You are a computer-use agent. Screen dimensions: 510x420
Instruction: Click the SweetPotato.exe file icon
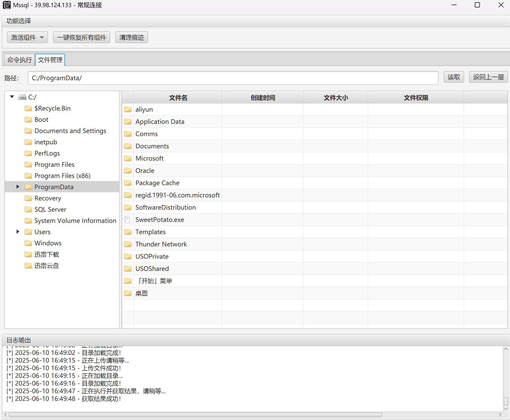127,220
